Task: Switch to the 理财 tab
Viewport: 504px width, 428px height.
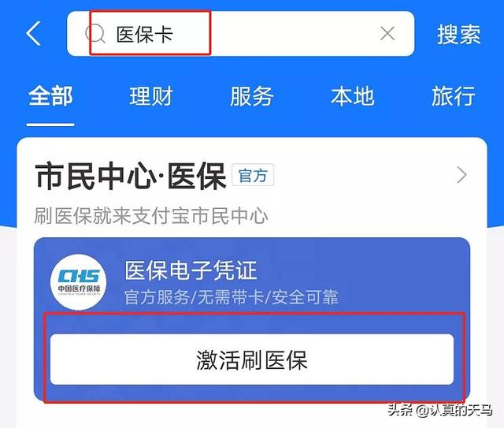Action: pyautogui.click(x=151, y=96)
